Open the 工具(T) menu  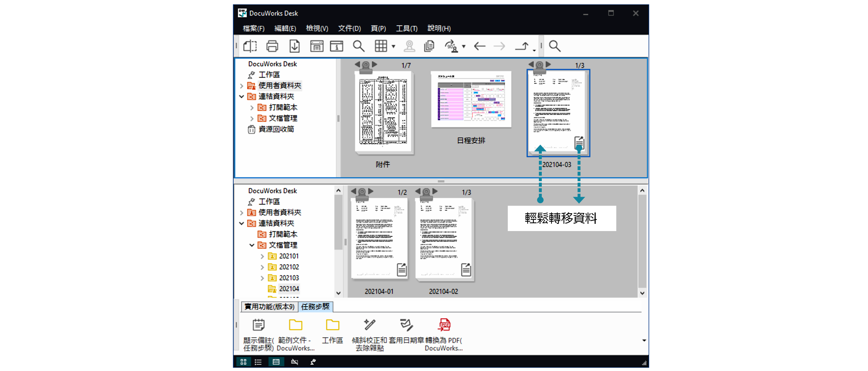[x=407, y=28]
